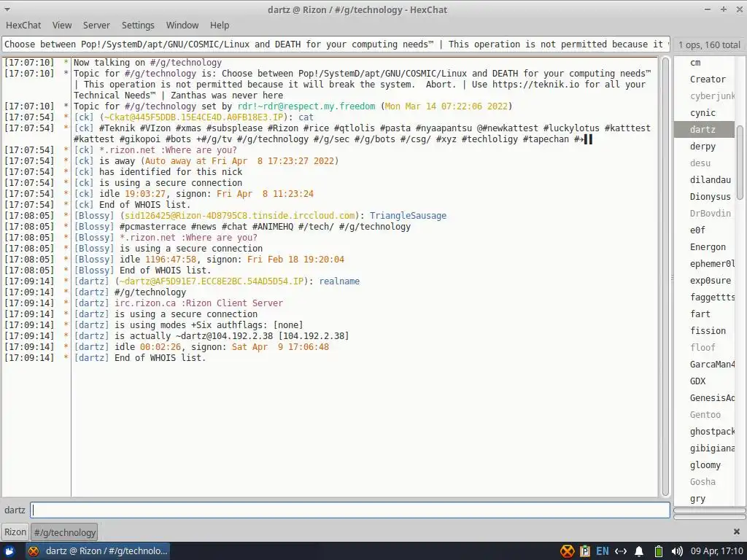The height and width of the screenshot is (560, 747).
Task: Select user Creator in the user list
Action: pos(704,79)
